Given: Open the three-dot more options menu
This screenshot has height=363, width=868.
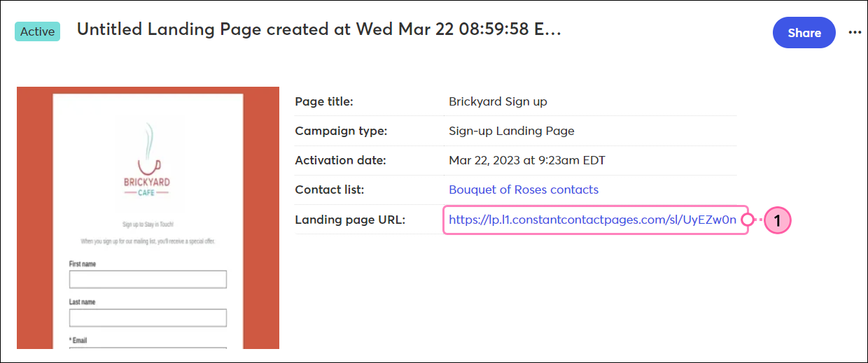Looking at the screenshot, I should 855,32.
